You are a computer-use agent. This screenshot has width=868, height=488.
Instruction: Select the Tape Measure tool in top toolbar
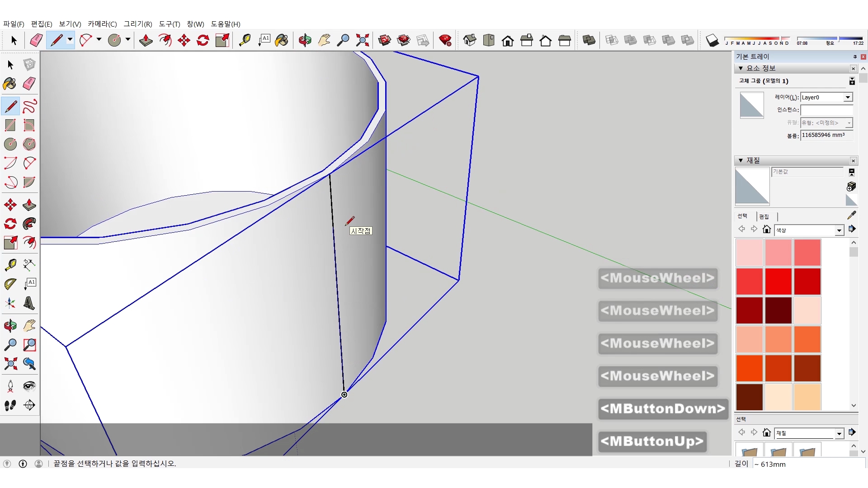point(245,40)
